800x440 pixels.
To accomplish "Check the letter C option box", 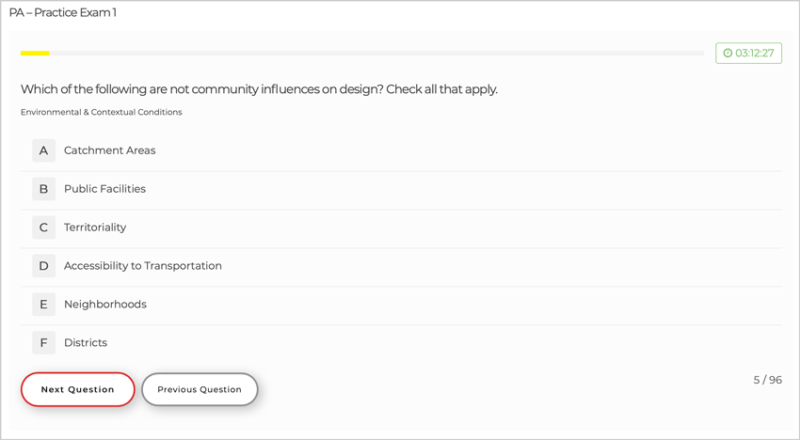I will pos(43,228).
